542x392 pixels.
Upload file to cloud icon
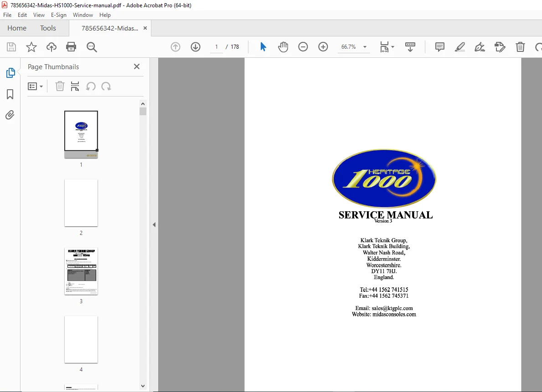point(51,46)
